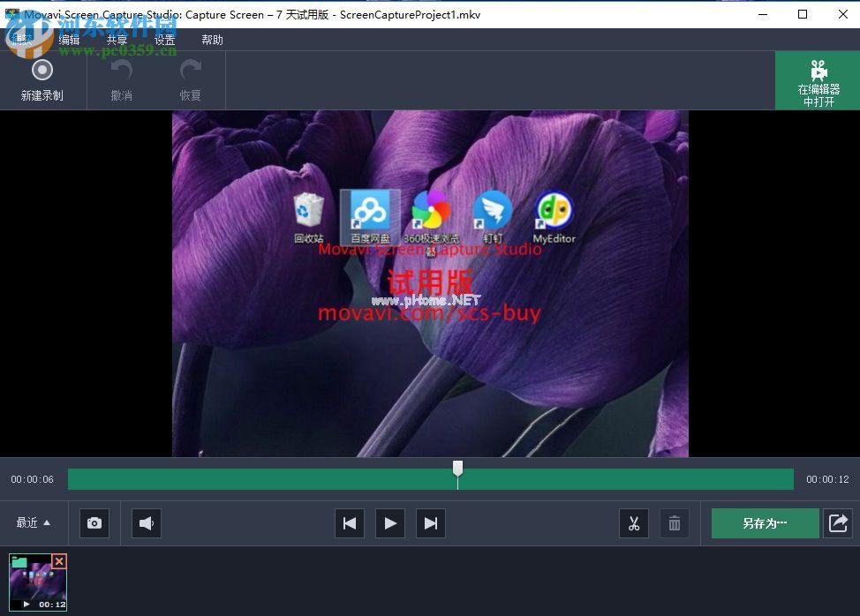Take a snapshot with the camera icon
Viewport: 860px width, 616px height.
(x=94, y=523)
